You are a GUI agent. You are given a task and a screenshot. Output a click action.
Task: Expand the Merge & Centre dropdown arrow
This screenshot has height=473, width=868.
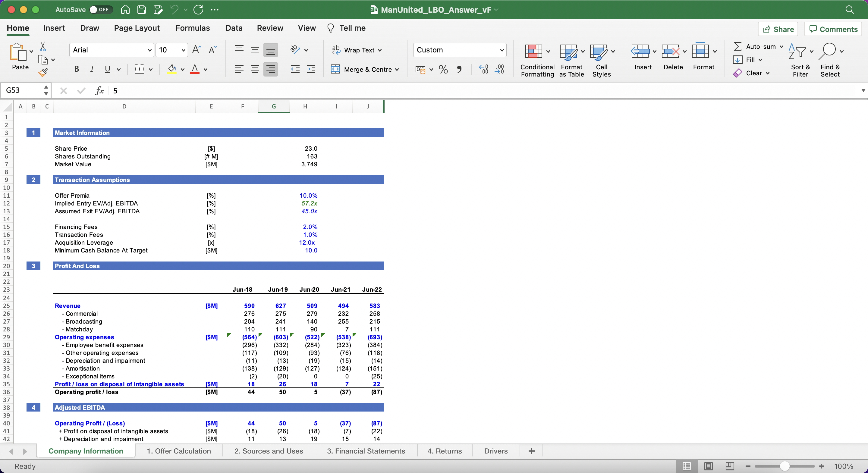397,69
